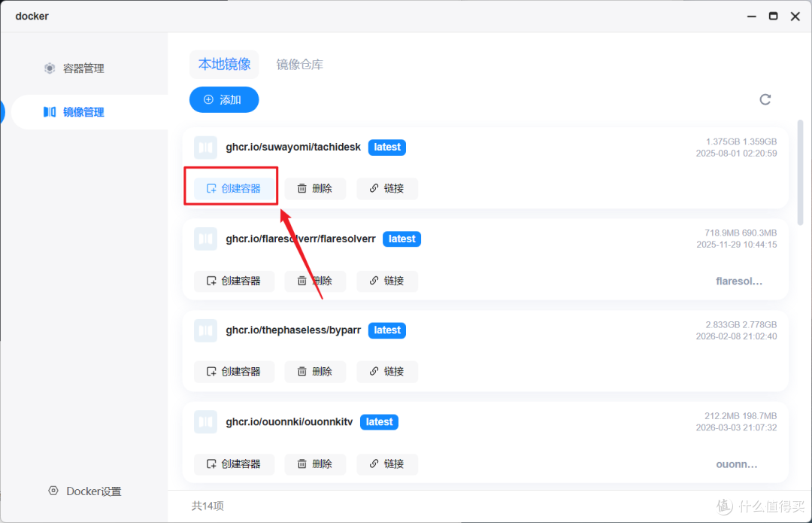Click the 2025-08-01 02:20:59 timestamp
Screen dimensions: 812x523
[x=736, y=154]
